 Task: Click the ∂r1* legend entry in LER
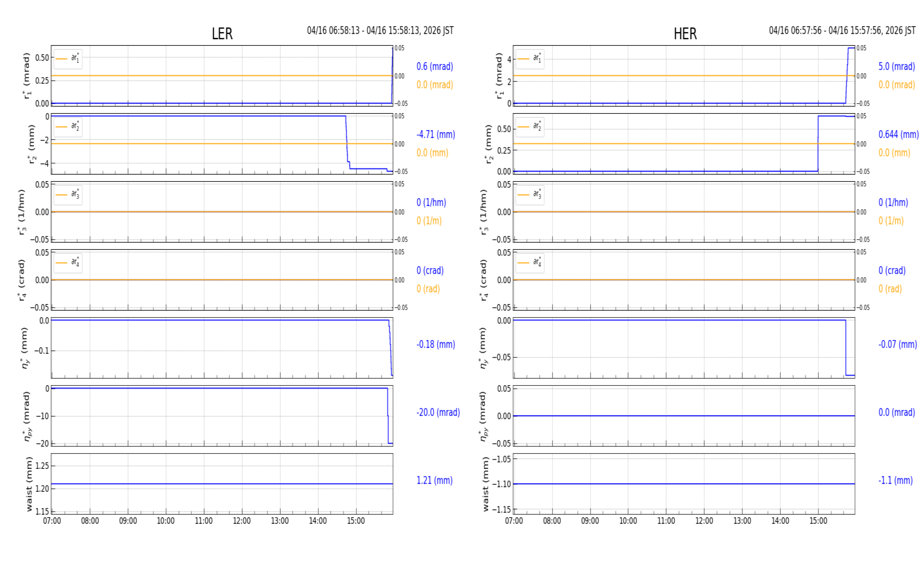(68, 59)
